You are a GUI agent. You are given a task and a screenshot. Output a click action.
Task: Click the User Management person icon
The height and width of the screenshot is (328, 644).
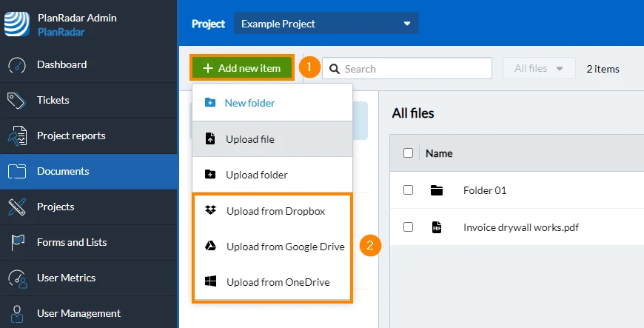click(x=17, y=314)
